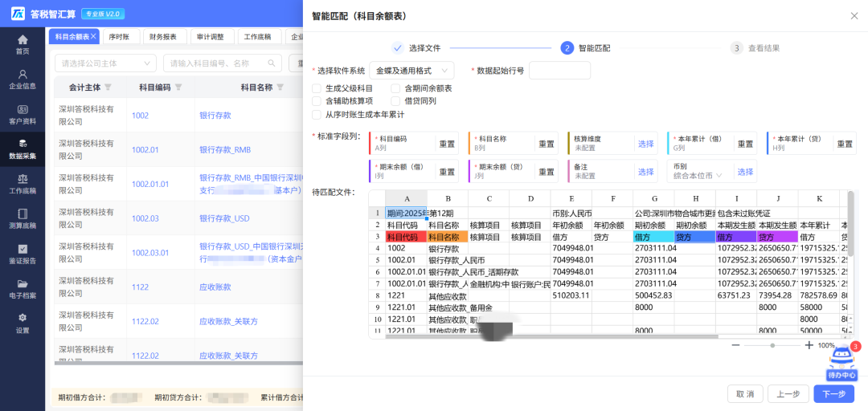This screenshot has width=868, height=411.
Task: Click 选择 next to 币别
Action: (745, 172)
